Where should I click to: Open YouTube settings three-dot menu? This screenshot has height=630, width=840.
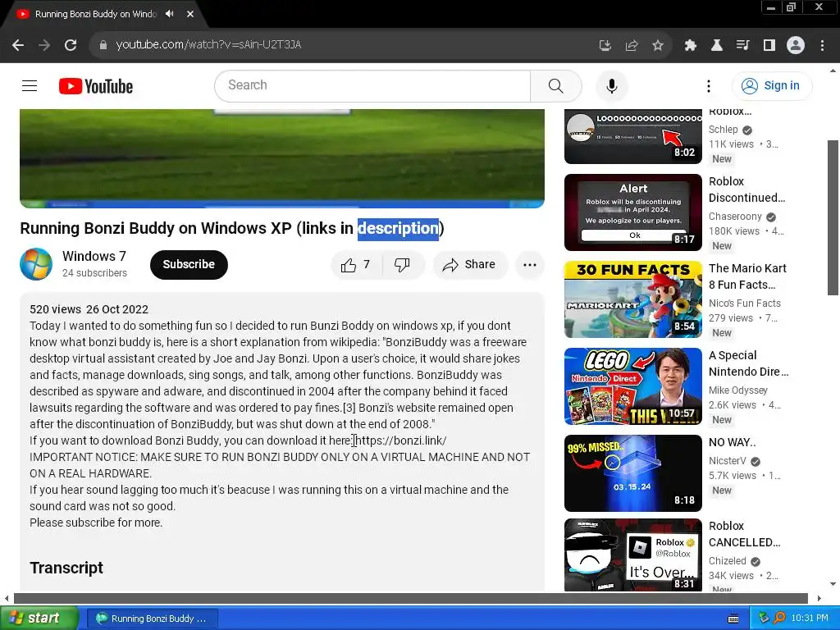point(708,85)
